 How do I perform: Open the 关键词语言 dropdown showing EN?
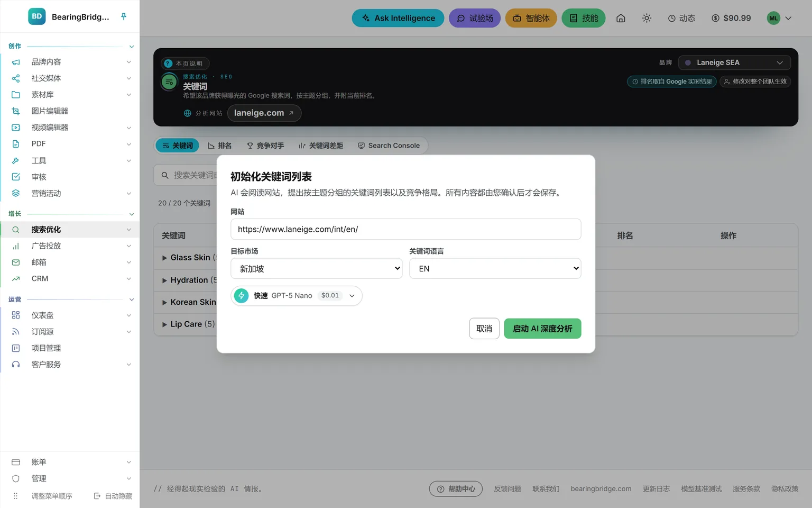tap(495, 268)
